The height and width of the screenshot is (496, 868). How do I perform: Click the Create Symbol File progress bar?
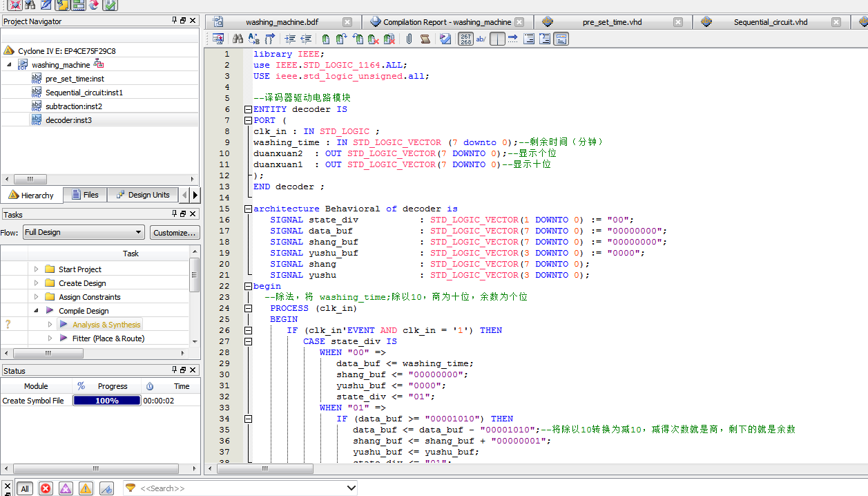click(x=106, y=401)
